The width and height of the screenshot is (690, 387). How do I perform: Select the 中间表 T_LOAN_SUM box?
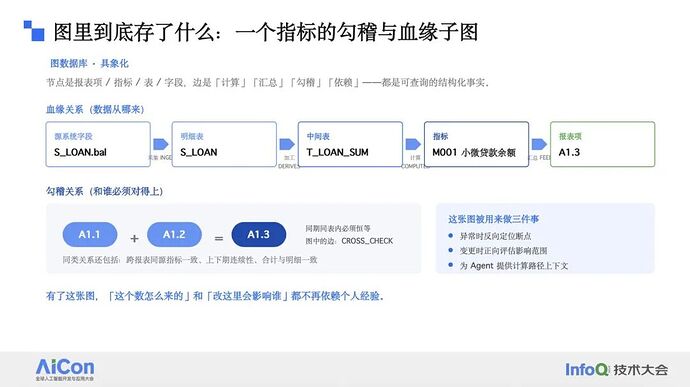[x=350, y=144]
